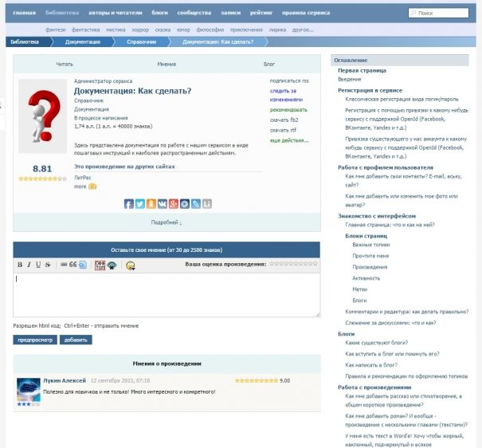This screenshot has height=448, width=482.
Task: Open the 'Читать' tab
Action: coord(65,64)
